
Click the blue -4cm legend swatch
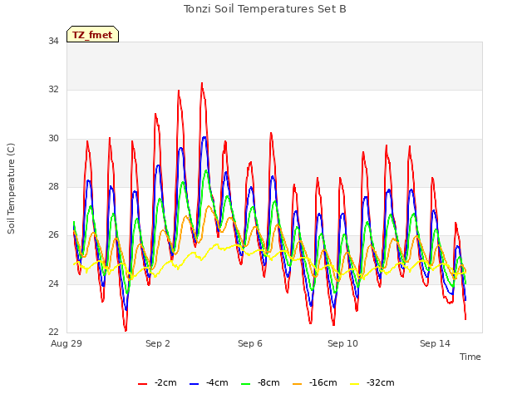(194, 384)
